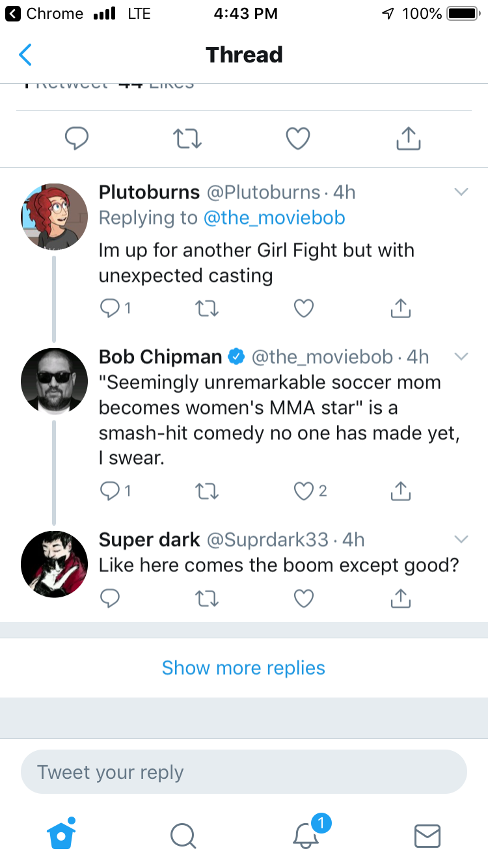488x868 pixels.
Task: Share Plutoburns' reply tweet
Action: [x=401, y=308]
